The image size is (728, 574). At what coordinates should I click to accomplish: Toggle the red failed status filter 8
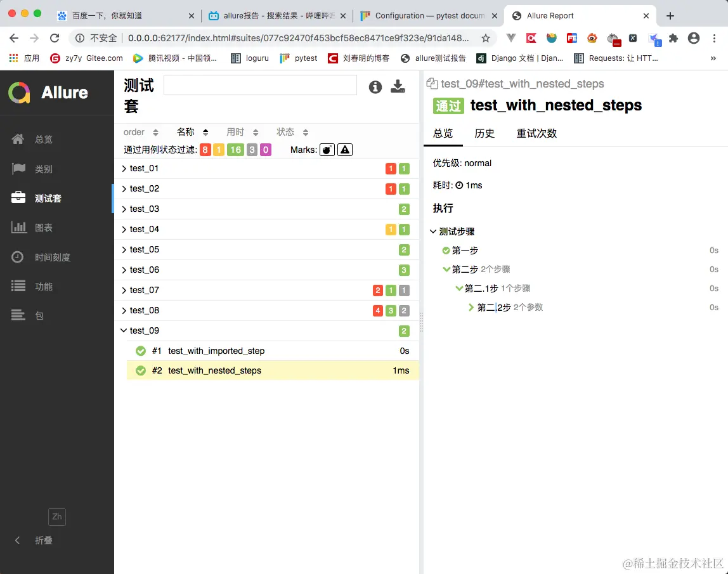205,150
